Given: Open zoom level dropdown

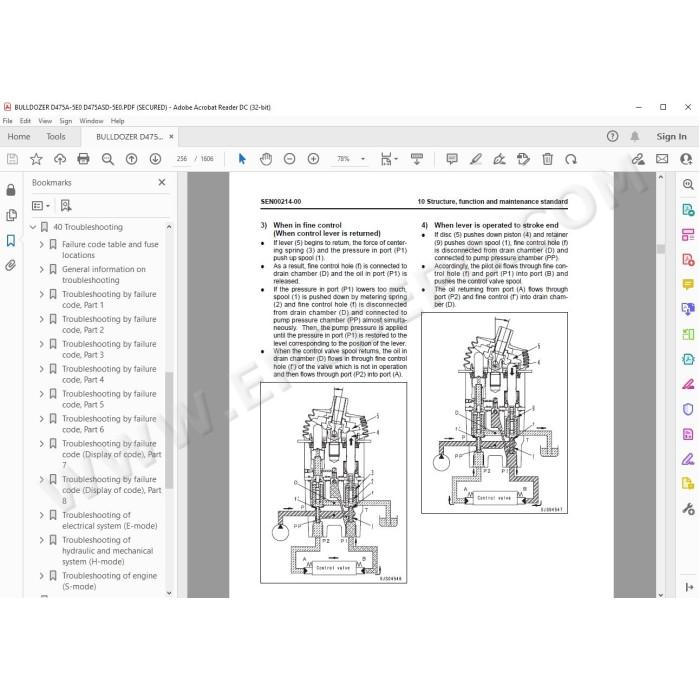Looking at the screenshot, I should click(362, 159).
